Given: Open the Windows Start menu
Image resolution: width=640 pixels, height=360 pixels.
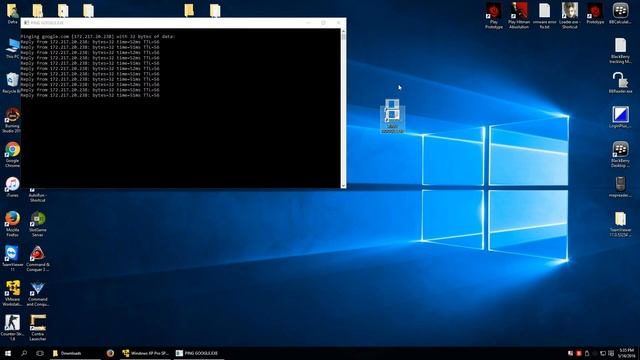Looking at the screenshot, I should point(8,353).
